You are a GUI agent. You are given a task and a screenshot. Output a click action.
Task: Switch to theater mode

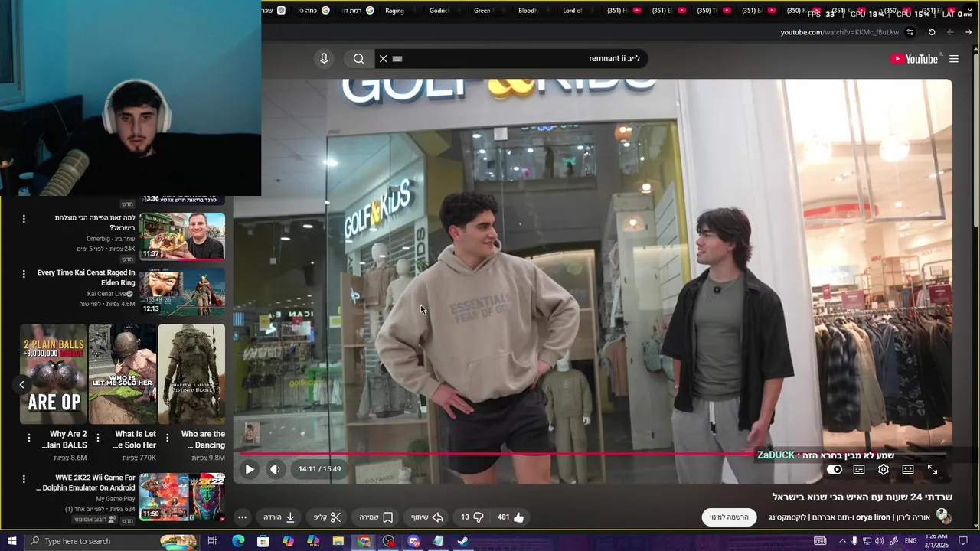[x=908, y=469]
